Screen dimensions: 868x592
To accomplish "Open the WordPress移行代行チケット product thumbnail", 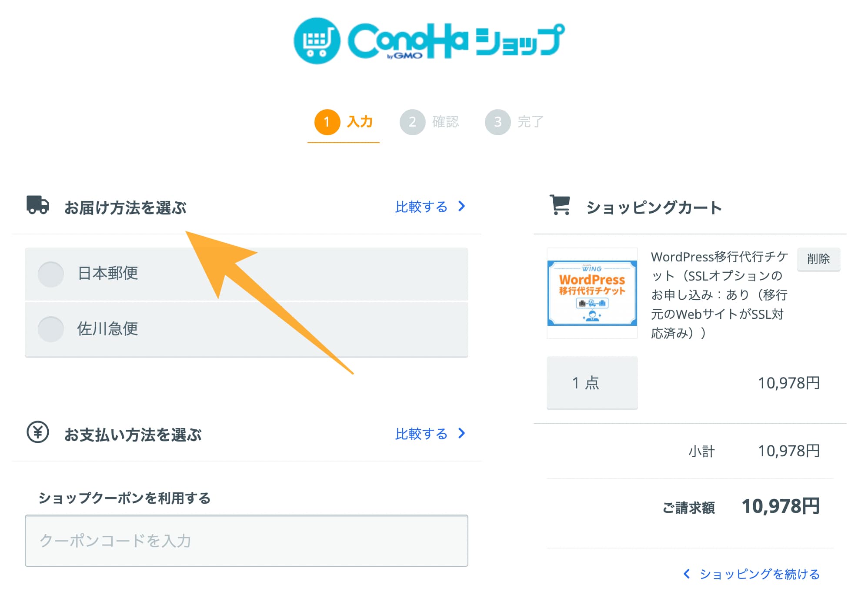I will tap(592, 293).
